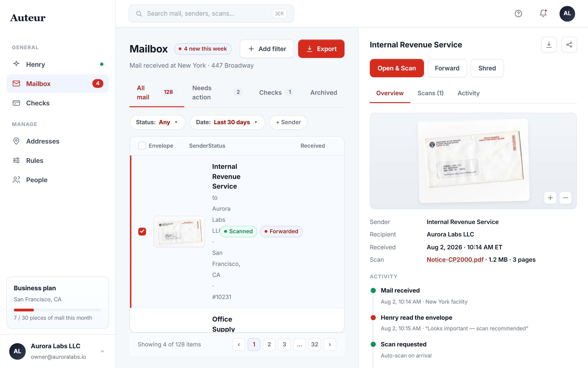
Task: Click the Checks card icon in sidebar
Action: click(x=16, y=103)
